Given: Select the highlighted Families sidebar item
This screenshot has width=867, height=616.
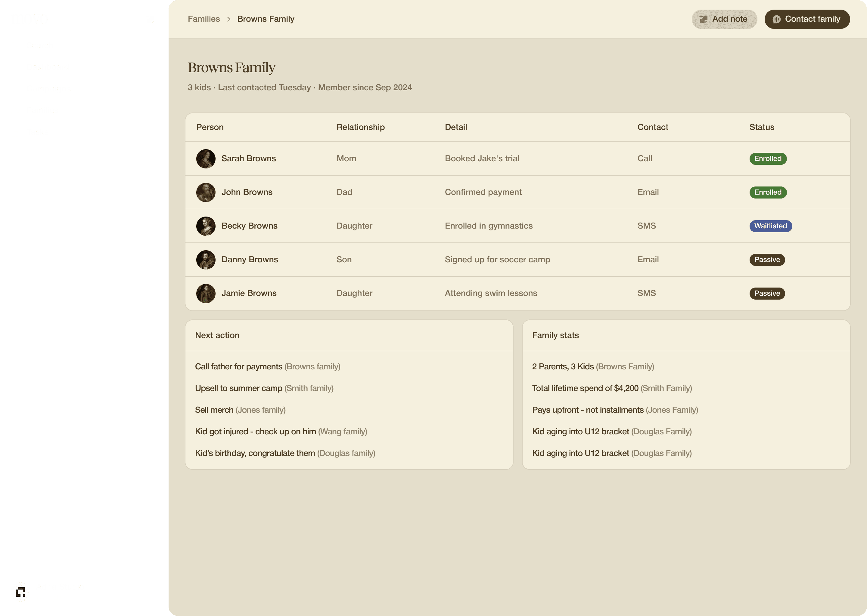Looking at the screenshot, I should point(84,110).
